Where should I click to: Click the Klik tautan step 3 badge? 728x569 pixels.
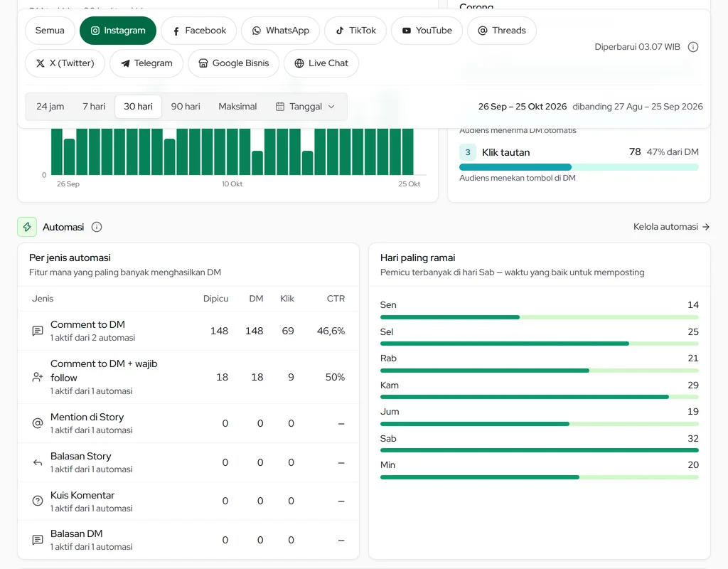tap(468, 152)
